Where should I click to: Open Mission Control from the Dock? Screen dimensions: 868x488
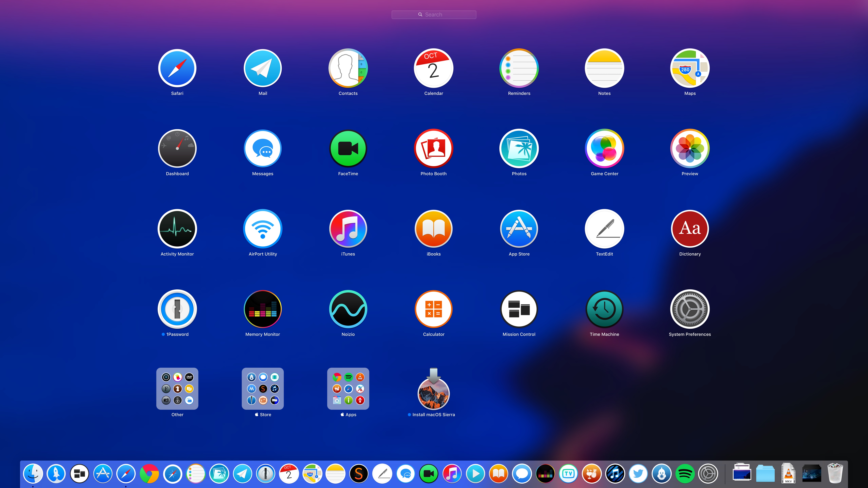click(80, 474)
